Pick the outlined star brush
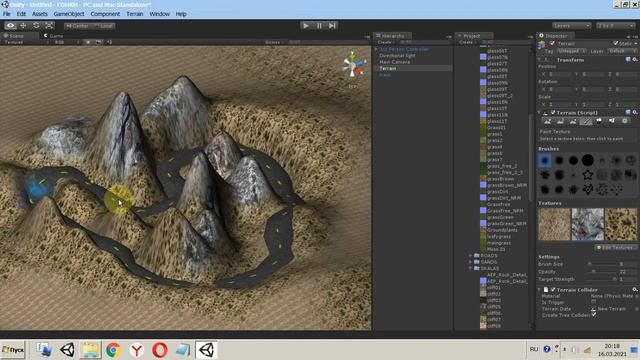The image size is (640, 360). pos(587,175)
